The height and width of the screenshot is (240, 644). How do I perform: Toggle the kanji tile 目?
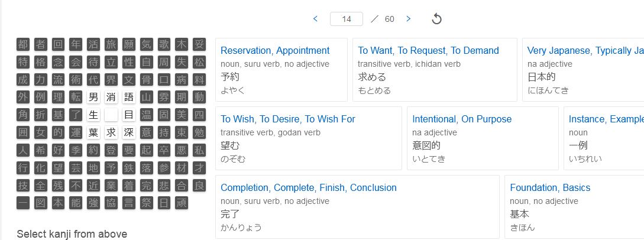coord(129,115)
